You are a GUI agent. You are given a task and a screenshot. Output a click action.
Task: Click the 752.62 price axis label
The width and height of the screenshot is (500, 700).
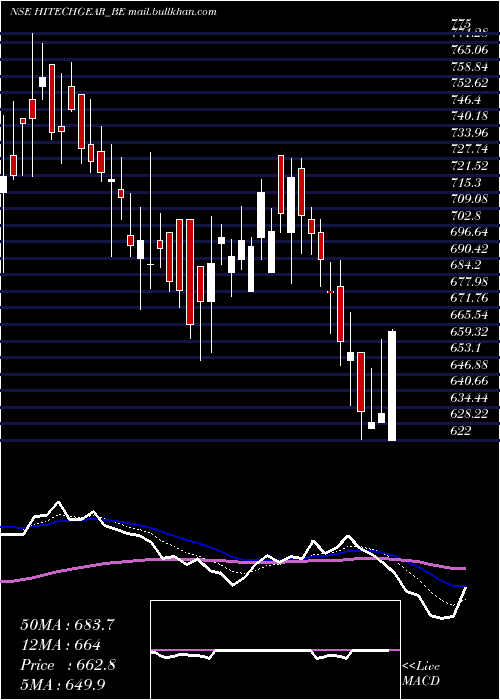pos(470,83)
